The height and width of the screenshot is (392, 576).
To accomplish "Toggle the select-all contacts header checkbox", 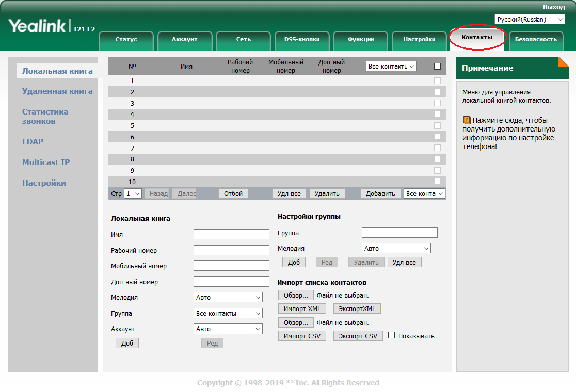I will click(437, 67).
